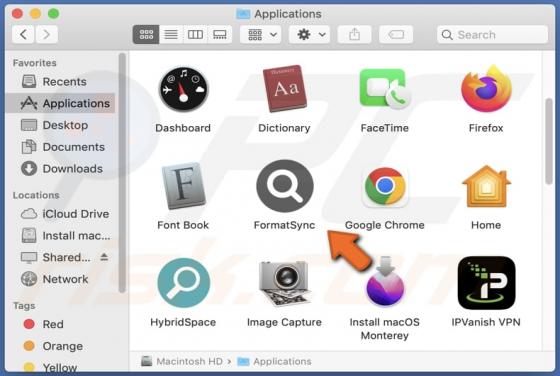Select the Install mac... volume in sidebar

point(60,236)
